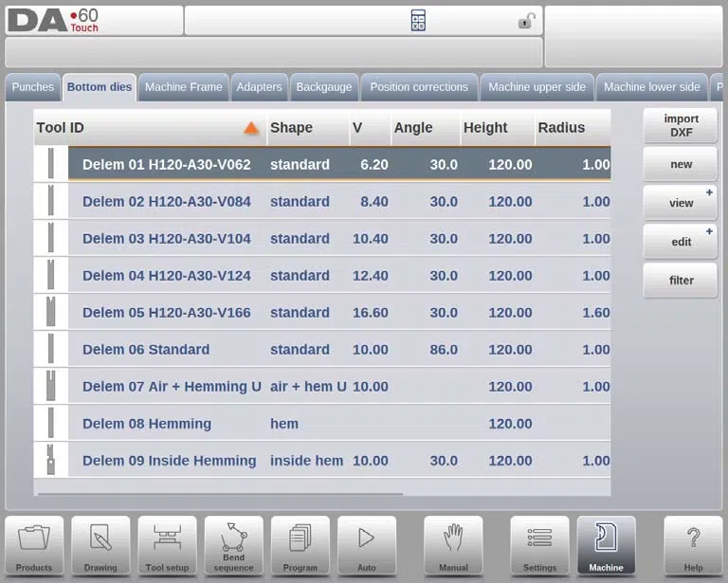Switch to the Backgauge tab

324,87
